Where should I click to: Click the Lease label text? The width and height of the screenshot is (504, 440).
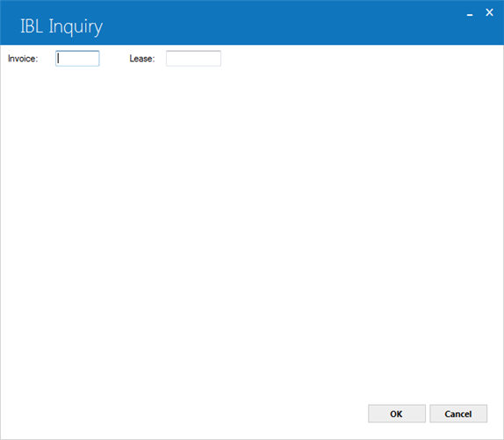click(x=142, y=59)
